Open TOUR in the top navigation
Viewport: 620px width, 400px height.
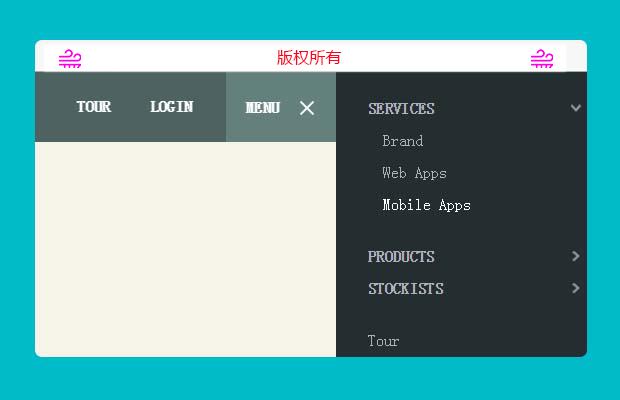pos(93,107)
